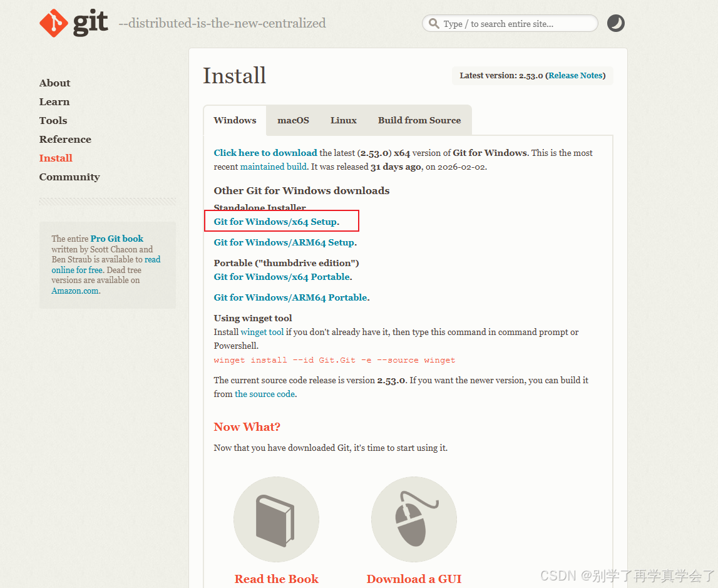718x588 pixels.
Task: Click the winget install command text
Action: (334, 360)
